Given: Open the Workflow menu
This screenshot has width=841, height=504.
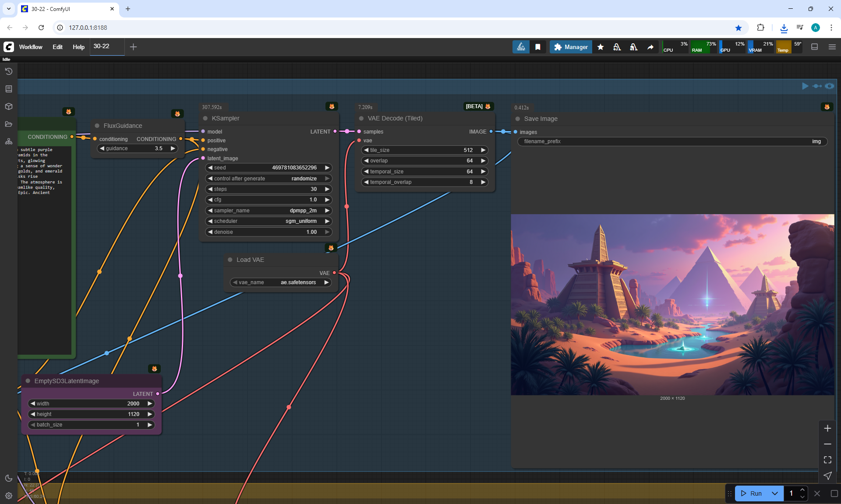Looking at the screenshot, I should [x=31, y=47].
